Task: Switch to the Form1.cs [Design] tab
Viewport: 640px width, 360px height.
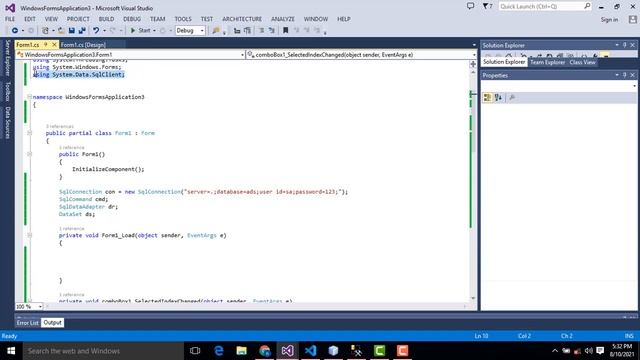Action: [83, 45]
